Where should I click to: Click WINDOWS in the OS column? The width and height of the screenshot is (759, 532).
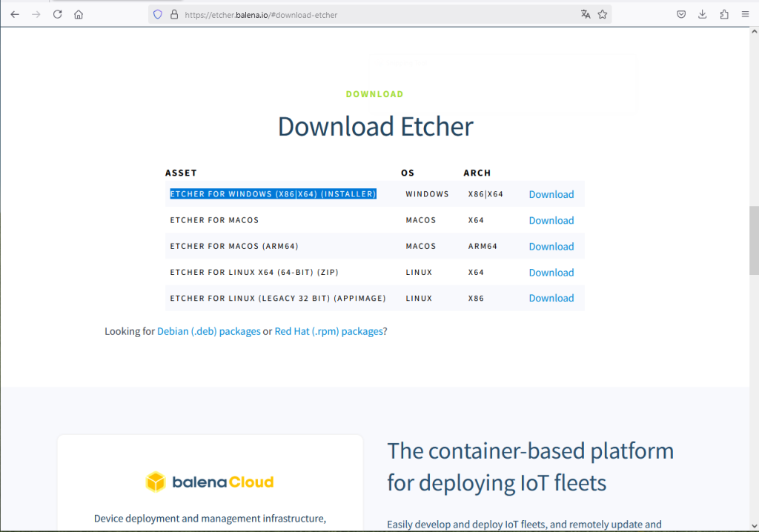click(428, 194)
